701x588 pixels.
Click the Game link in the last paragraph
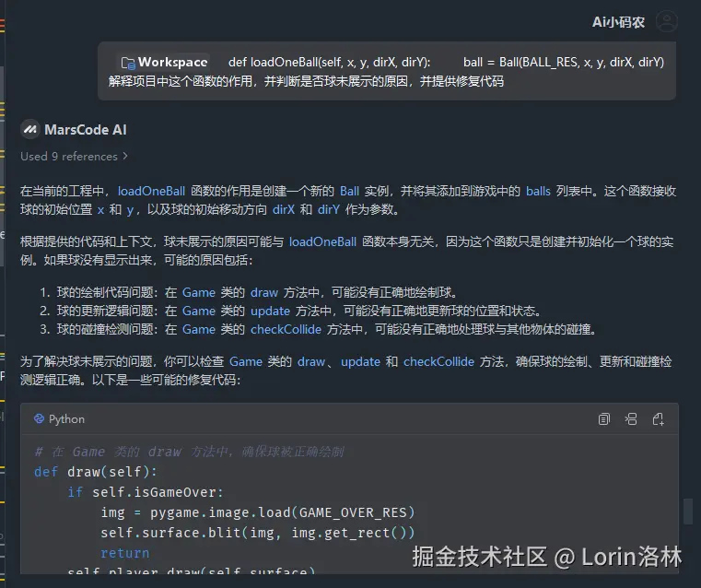point(246,362)
